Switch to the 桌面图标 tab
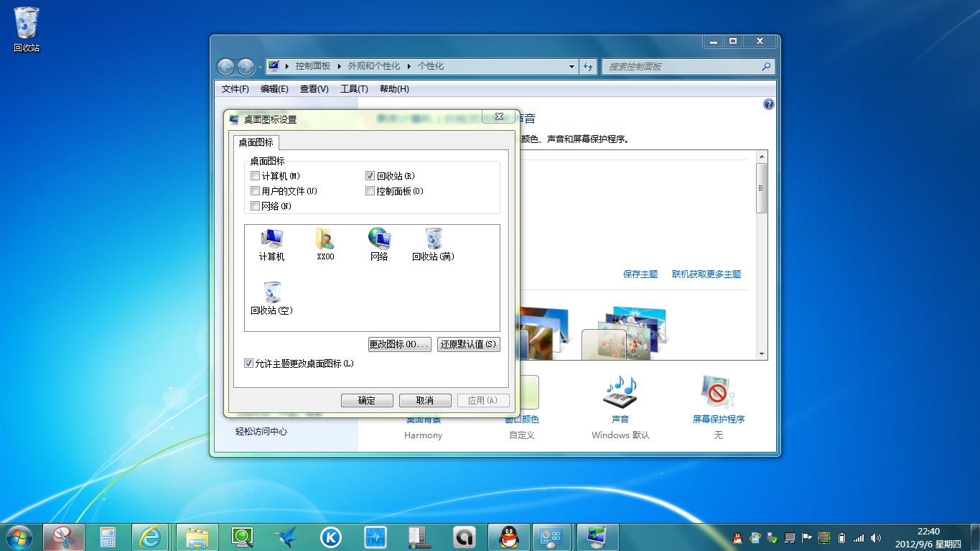Image resolution: width=980 pixels, height=551 pixels. pyautogui.click(x=256, y=142)
